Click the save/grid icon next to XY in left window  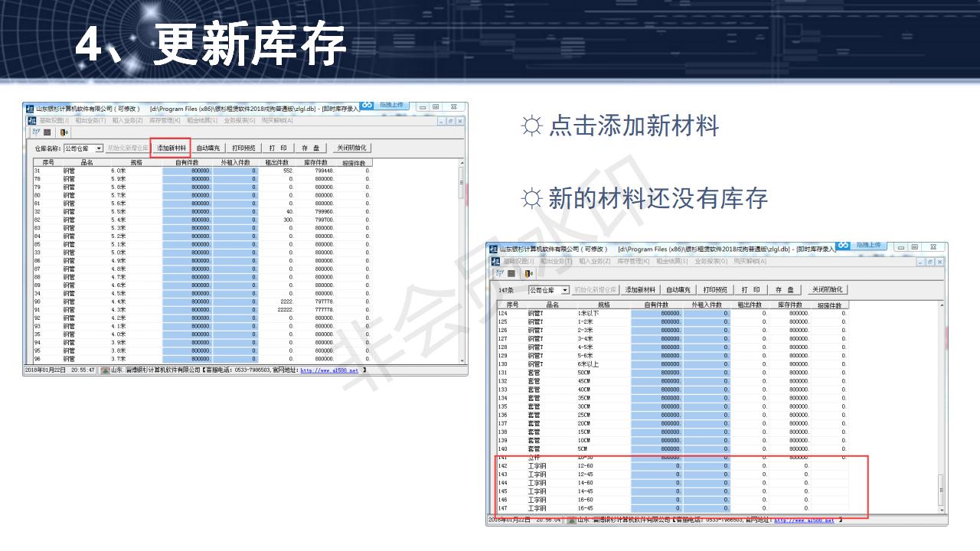(x=47, y=132)
